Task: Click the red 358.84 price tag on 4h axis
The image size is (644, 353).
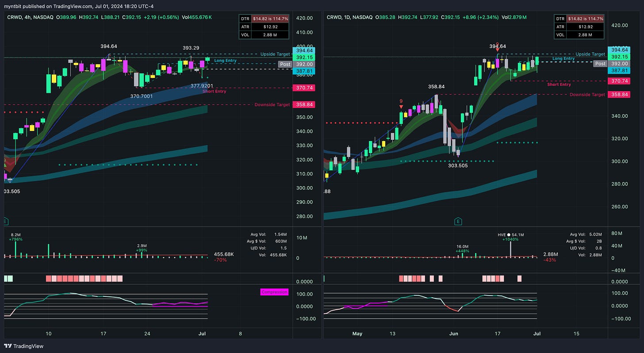Action: click(304, 105)
